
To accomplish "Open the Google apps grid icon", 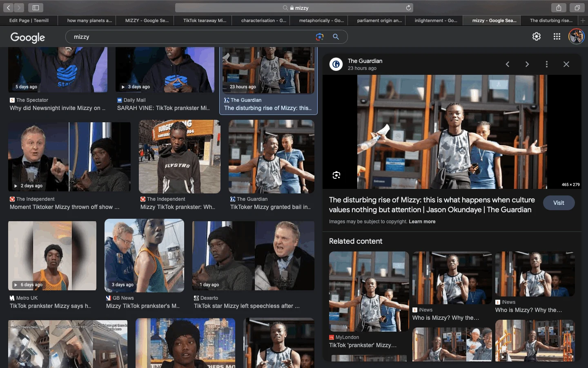I will [x=557, y=36].
